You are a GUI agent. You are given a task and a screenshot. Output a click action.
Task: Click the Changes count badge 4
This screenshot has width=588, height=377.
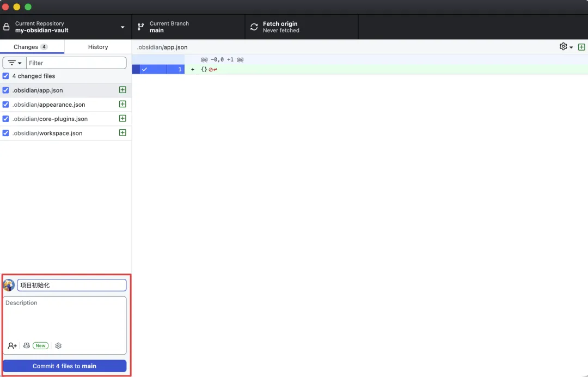(x=44, y=47)
